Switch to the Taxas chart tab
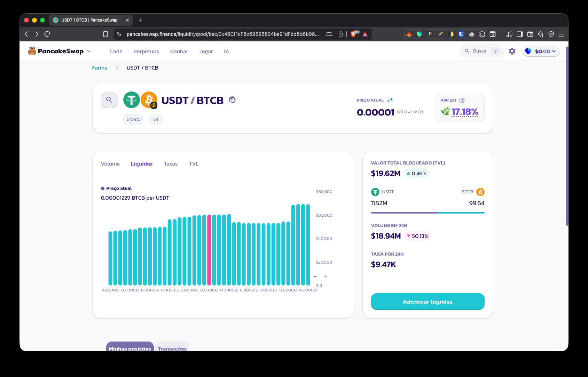588x377 pixels. 171,164
